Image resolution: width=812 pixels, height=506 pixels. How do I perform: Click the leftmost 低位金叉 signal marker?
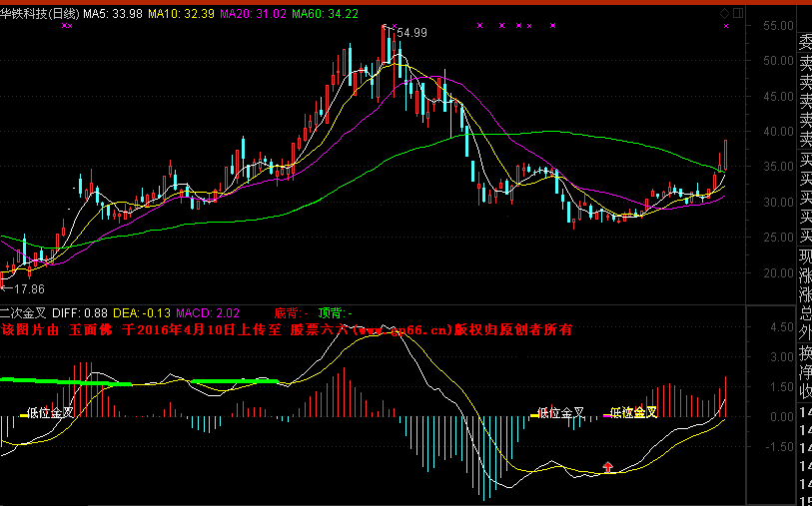(50, 411)
